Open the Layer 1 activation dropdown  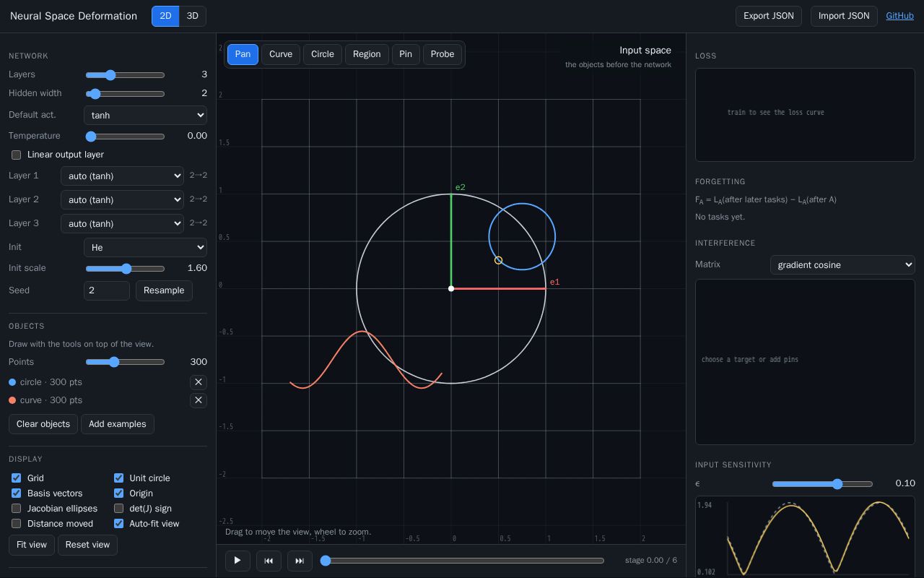122,176
